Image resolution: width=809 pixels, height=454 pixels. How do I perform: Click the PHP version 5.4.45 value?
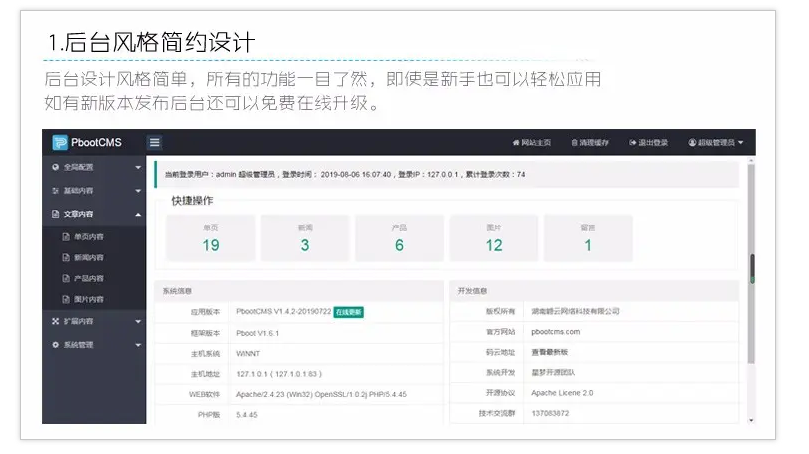(x=247, y=415)
